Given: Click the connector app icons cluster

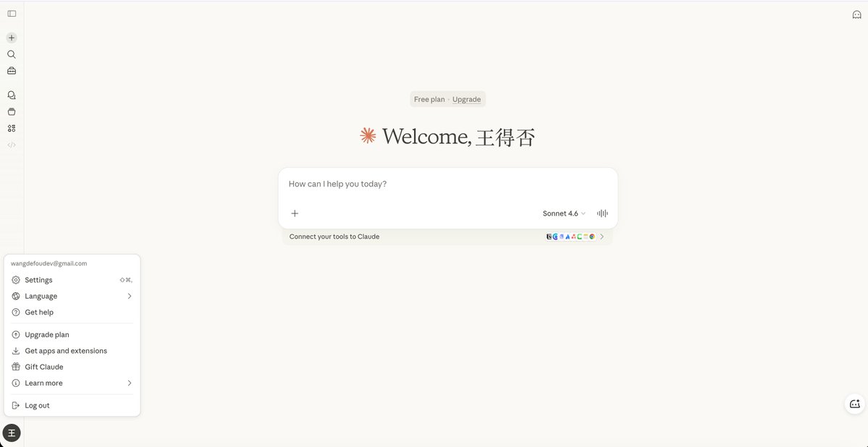Looking at the screenshot, I should tap(570, 237).
